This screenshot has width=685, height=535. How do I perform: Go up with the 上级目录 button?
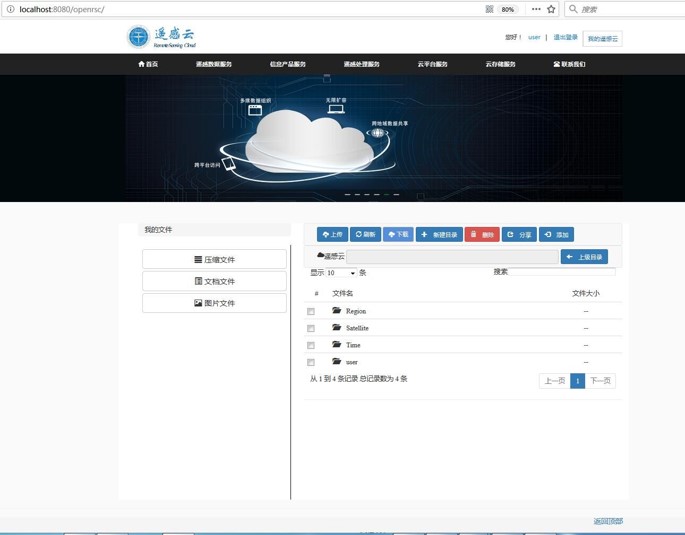pos(584,257)
